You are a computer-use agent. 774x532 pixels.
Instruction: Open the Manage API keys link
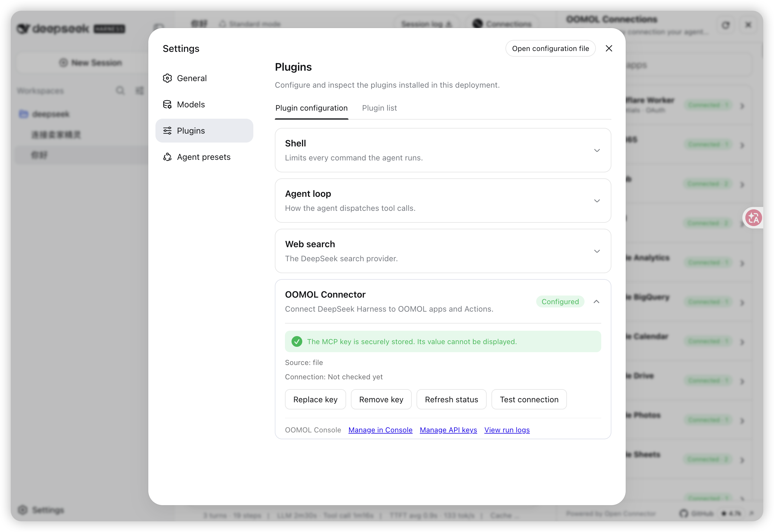point(448,430)
